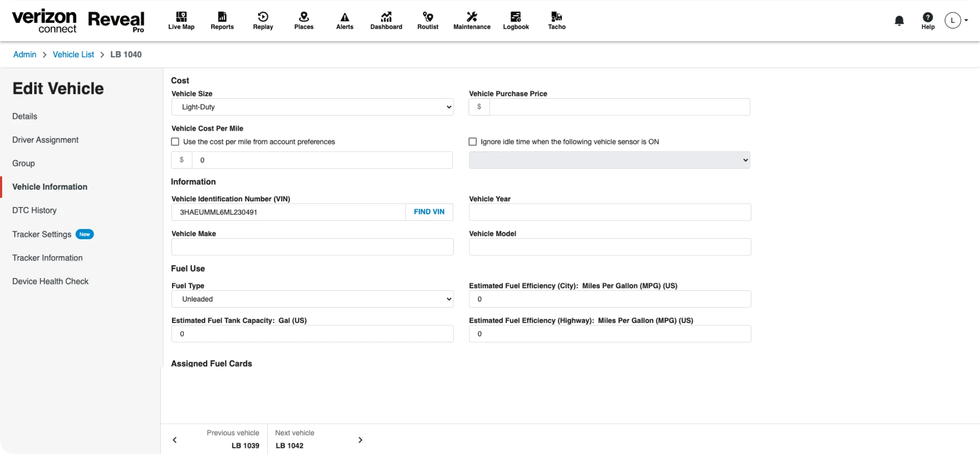Click the Vehicle Model field
The height and width of the screenshot is (454, 980).
click(610, 247)
